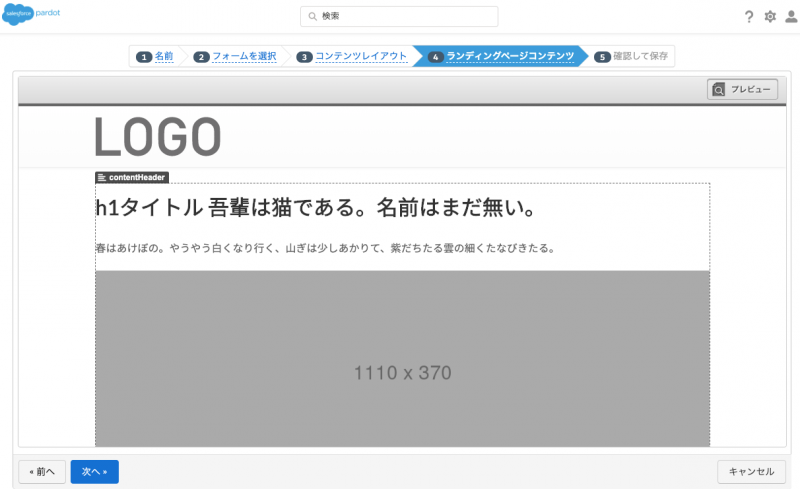Click the step number 4 badge

435,57
